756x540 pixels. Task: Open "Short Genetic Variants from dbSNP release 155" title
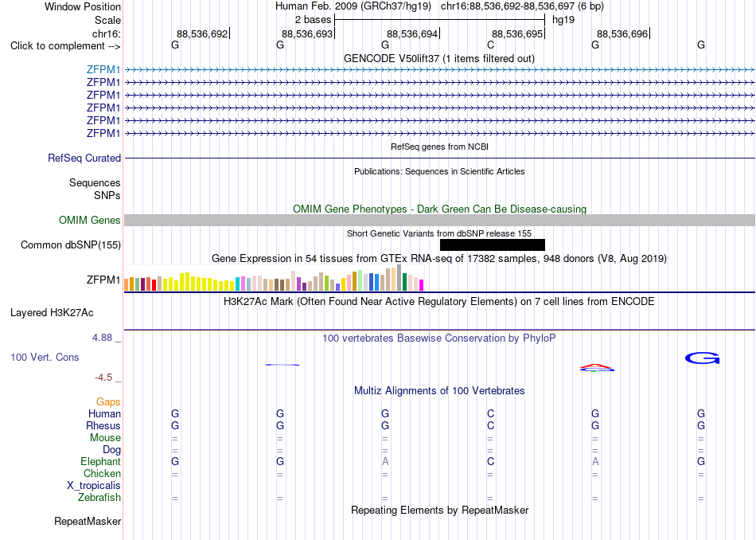click(x=439, y=233)
